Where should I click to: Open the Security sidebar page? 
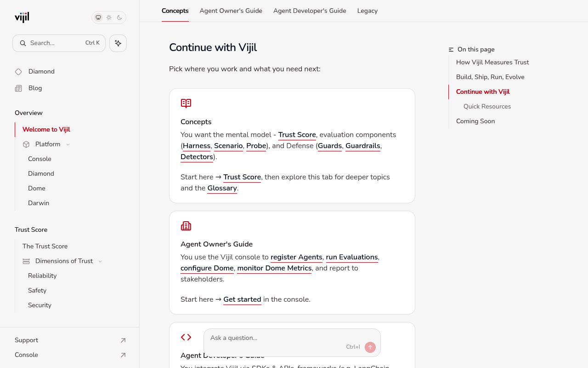[40, 305]
